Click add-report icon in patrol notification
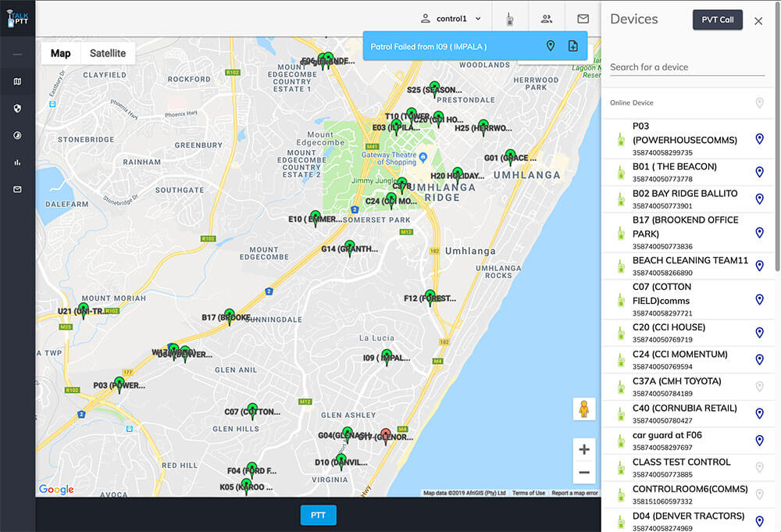The image size is (781, 532). pyautogui.click(x=572, y=46)
